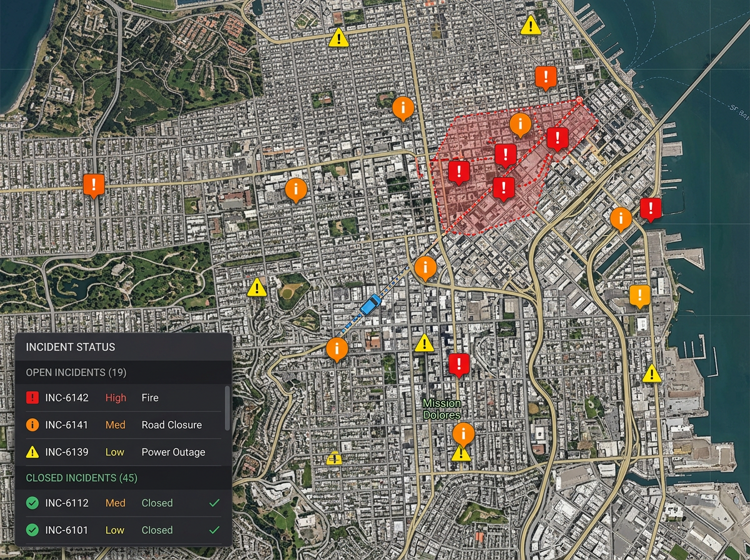Toggle the green checkmark on the INC-6101 row
Screen dimensions: 750x560
tap(215, 529)
